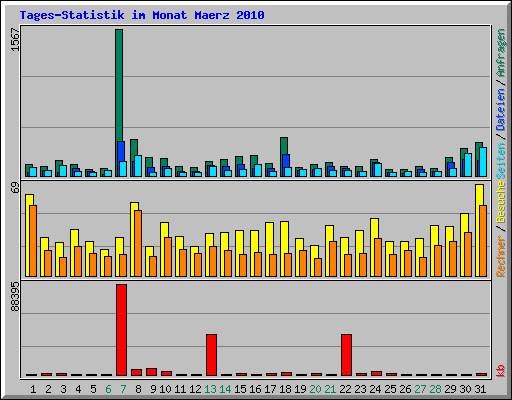Click green weekend day label 7
This screenshot has width=512, height=400.
pyautogui.click(x=123, y=389)
